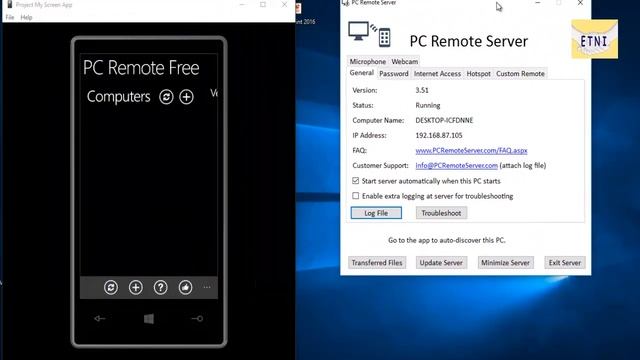
Task: Switch to the Webcam tab
Action: [x=404, y=61]
